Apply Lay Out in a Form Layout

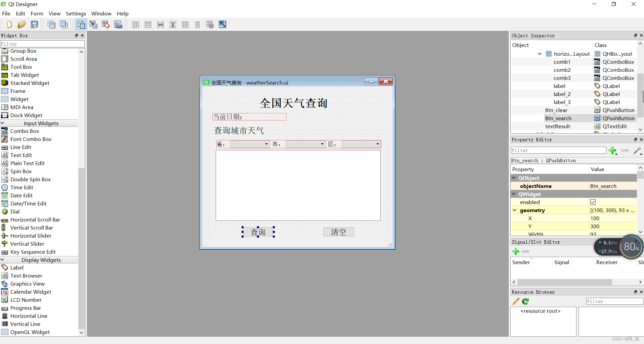tap(198, 24)
